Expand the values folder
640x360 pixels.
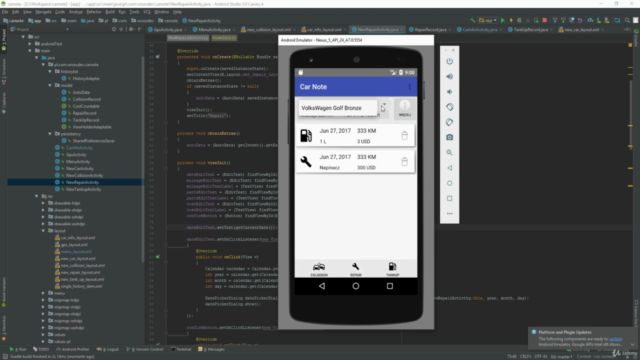(43, 335)
